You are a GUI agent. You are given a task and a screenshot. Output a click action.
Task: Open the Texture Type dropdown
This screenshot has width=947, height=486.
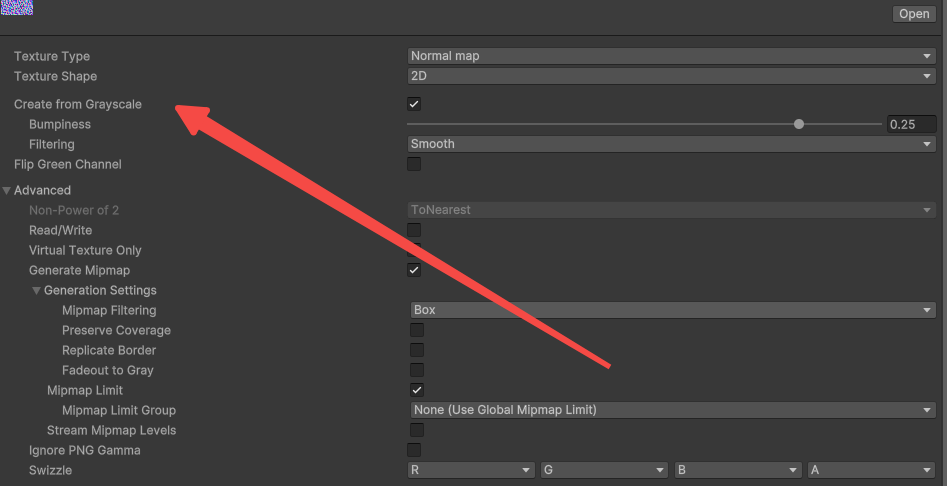pyautogui.click(x=672, y=56)
